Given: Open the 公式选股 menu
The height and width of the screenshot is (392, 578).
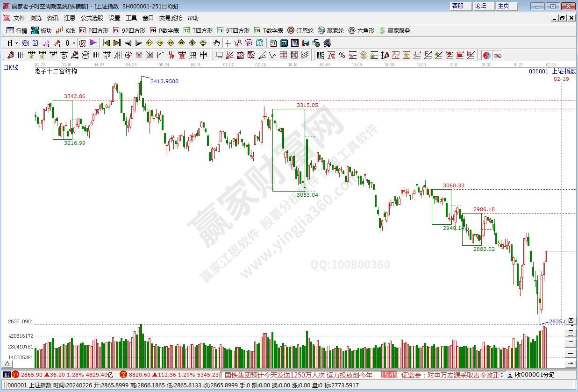Looking at the screenshot, I should tap(92, 18).
